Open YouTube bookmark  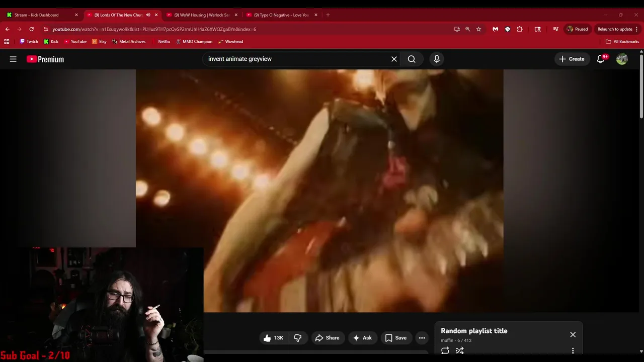(x=75, y=42)
